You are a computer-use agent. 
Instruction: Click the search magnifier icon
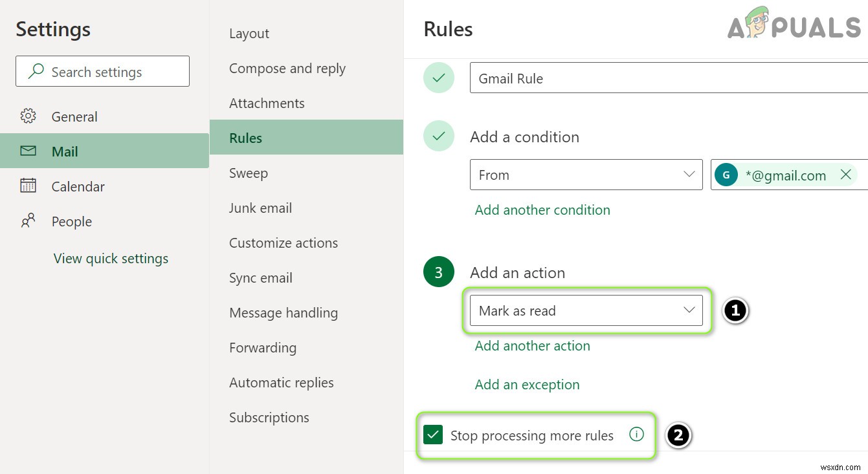36,72
